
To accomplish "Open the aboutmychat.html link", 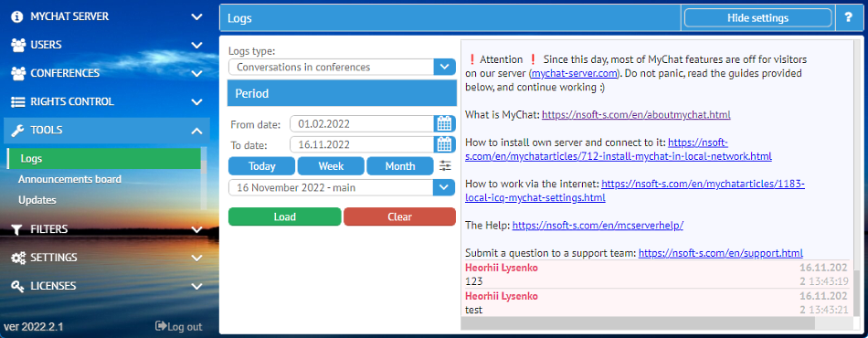I will tap(636, 115).
